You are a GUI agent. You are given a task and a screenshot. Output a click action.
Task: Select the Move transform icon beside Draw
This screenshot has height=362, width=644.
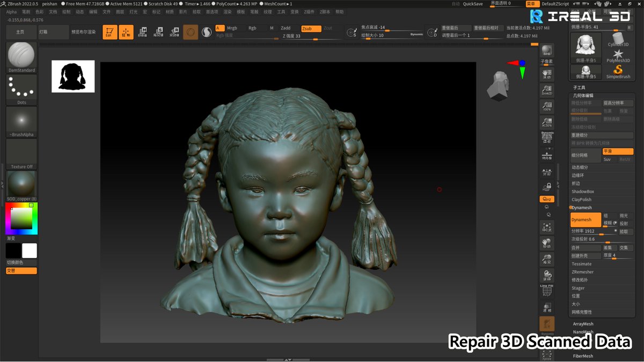[x=143, y=32]
